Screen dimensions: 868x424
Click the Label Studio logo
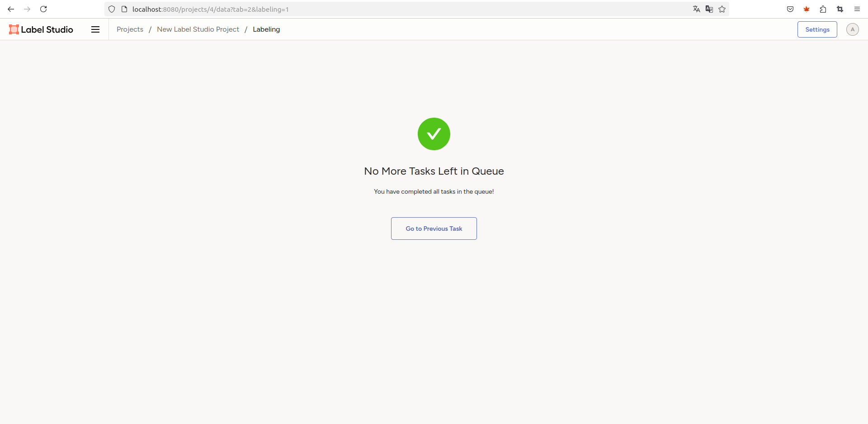[41, 29]
